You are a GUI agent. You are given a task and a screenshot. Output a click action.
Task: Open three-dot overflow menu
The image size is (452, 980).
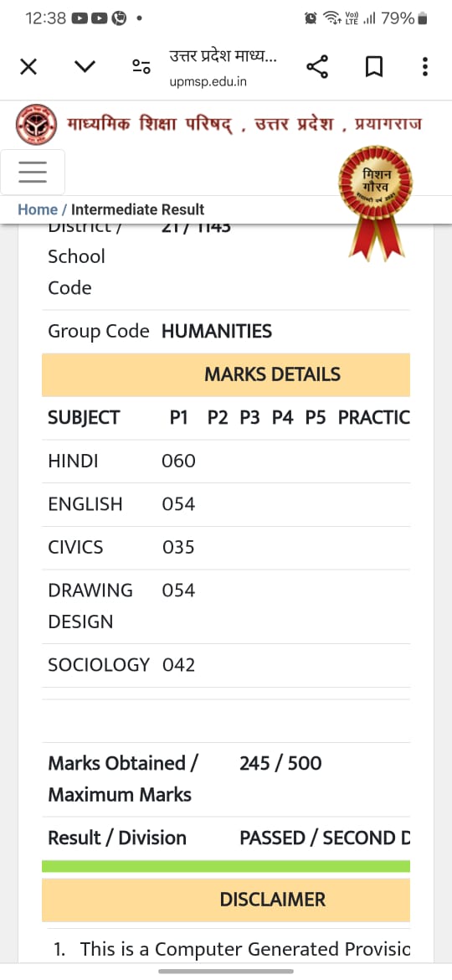(x=424, y=66)
